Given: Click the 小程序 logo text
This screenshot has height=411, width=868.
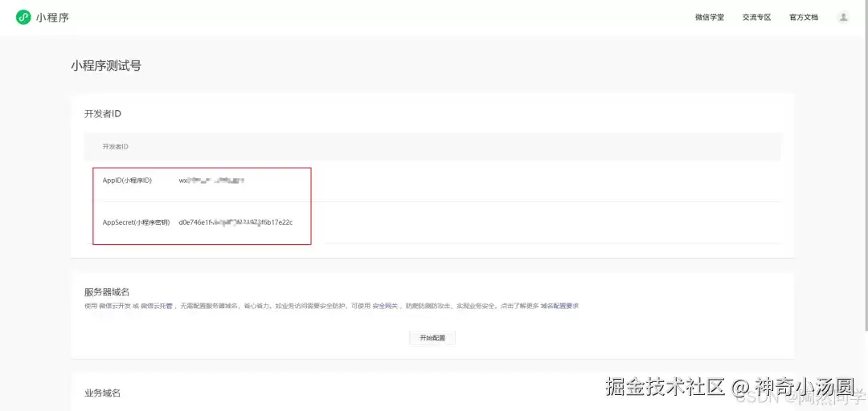Looking at the screenshot, I should coord(52,17).
